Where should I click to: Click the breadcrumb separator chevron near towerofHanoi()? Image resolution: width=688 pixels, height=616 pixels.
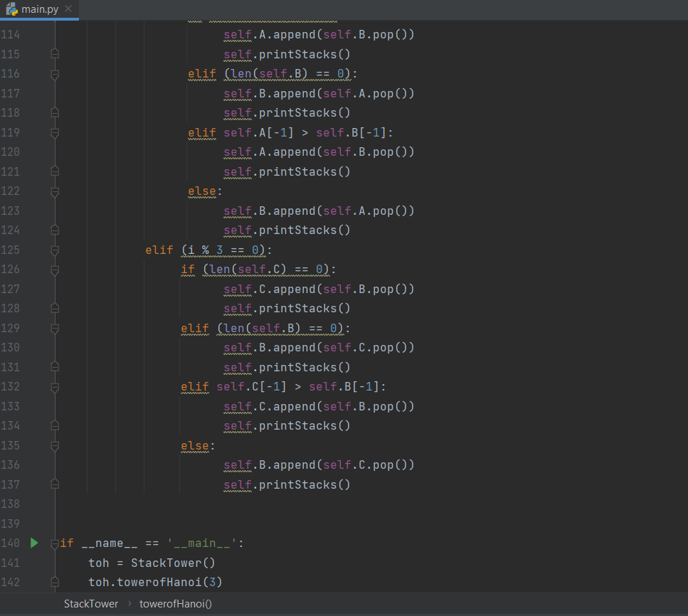[129, 603]
